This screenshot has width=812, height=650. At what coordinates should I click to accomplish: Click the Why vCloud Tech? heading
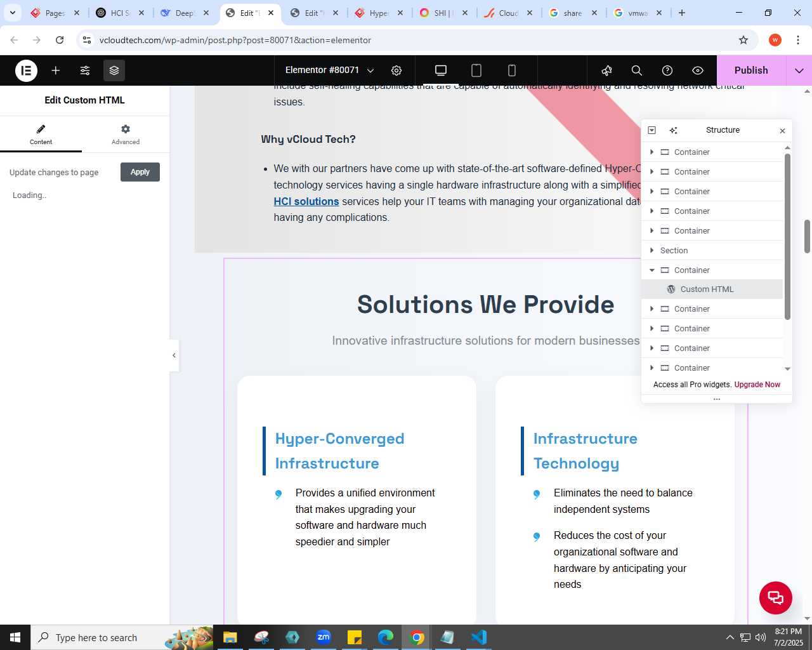click(x=308, y=139)
